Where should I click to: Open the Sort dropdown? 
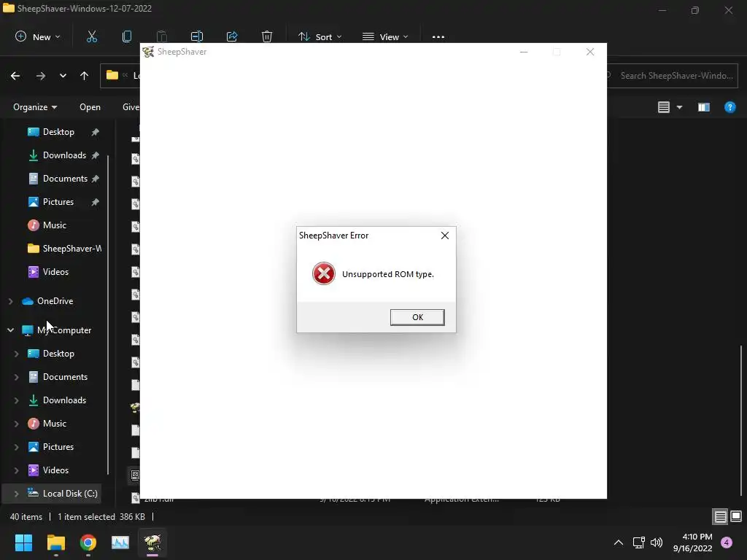tap(320, 36)
